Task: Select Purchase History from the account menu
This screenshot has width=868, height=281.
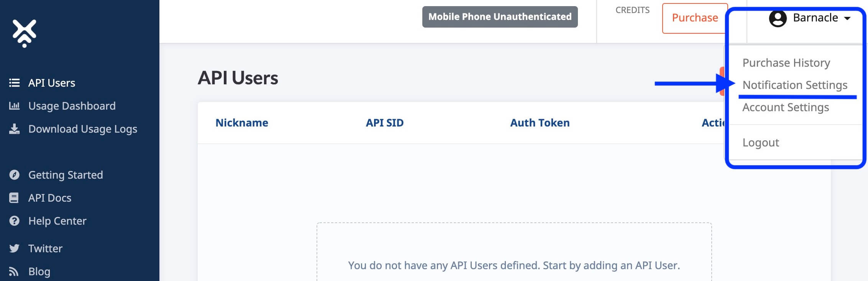Action: coord(786,63)
